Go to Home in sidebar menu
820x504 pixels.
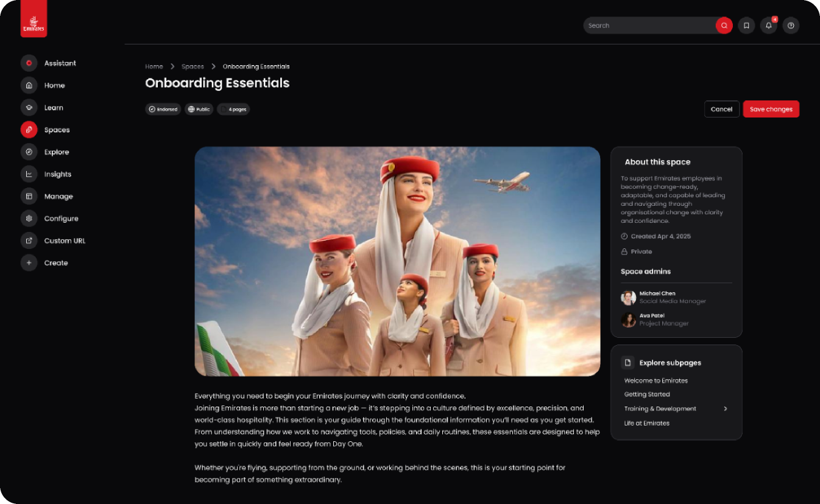(x=55, y=85)
